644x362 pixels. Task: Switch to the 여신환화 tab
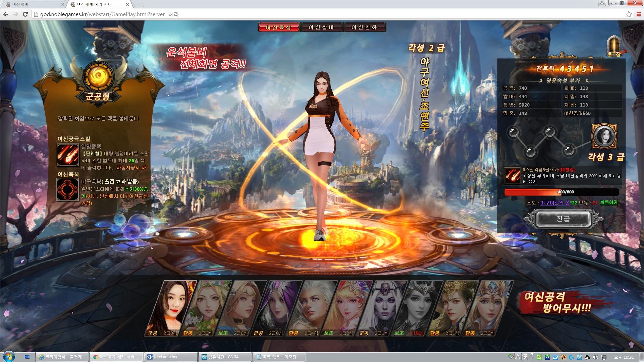pos(365,27)
